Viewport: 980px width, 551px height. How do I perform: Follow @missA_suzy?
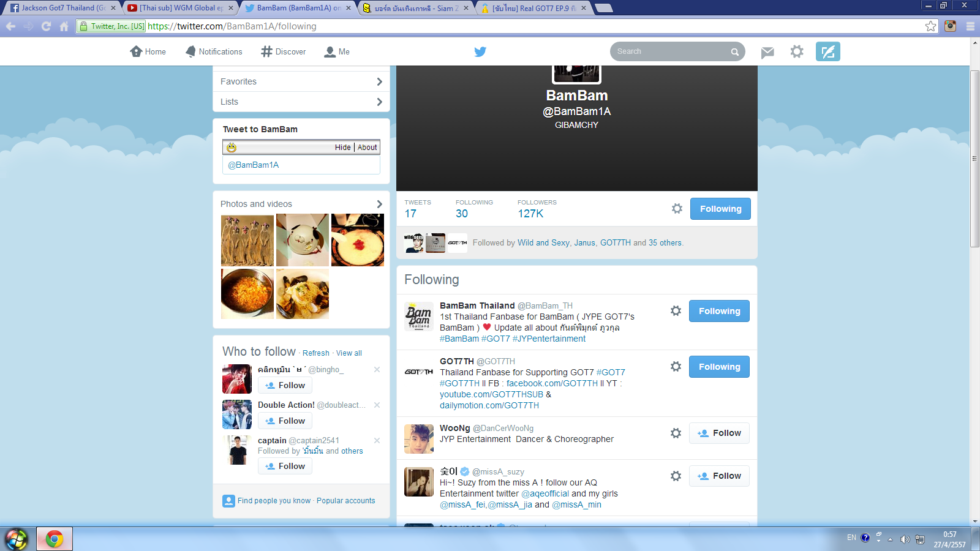[x=719, y=476]
